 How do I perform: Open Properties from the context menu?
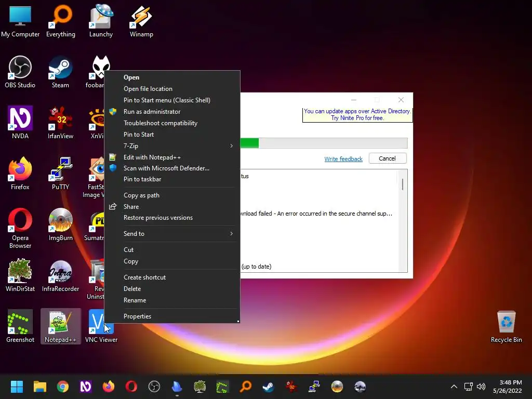tap(172, 316)
